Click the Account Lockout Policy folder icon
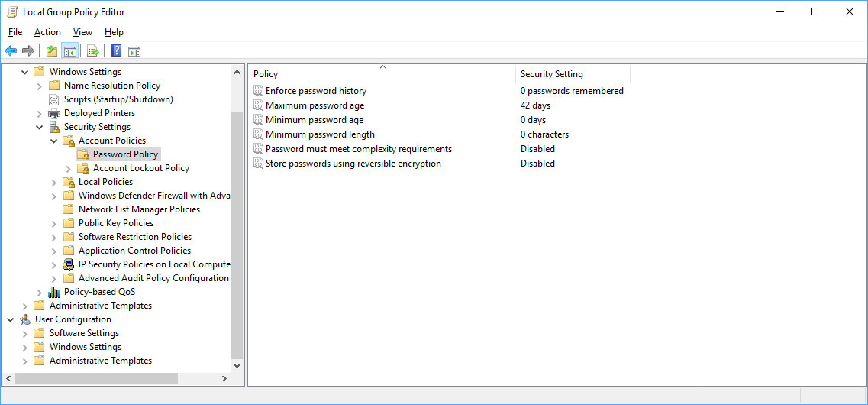The image size is (868, 405). pyautogui.click(x=83, y=168)
